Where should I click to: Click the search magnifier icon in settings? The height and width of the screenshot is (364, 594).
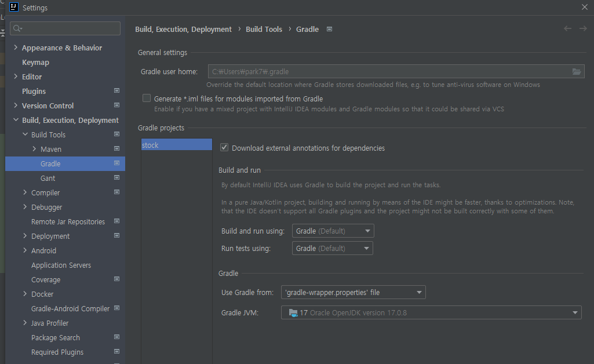[17, 28]
